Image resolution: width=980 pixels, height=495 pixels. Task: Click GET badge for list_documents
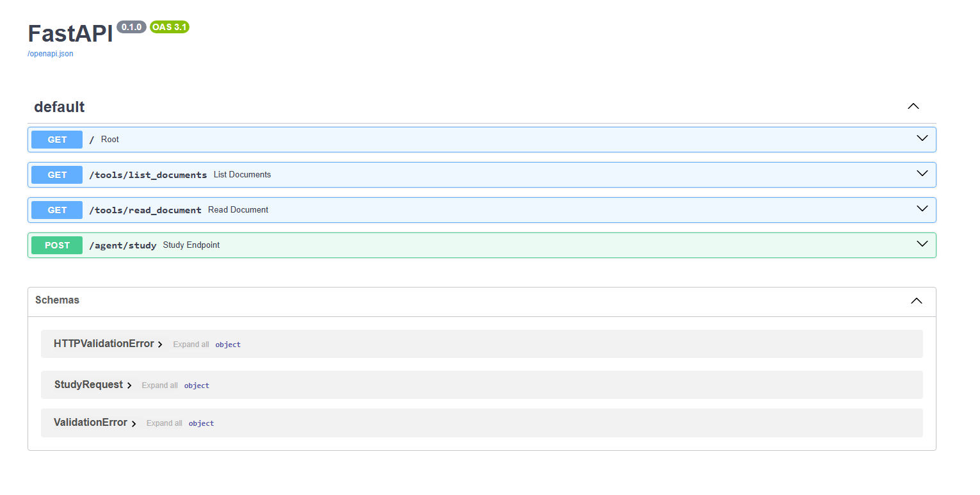pyautogui.click(x=57, y=175)
